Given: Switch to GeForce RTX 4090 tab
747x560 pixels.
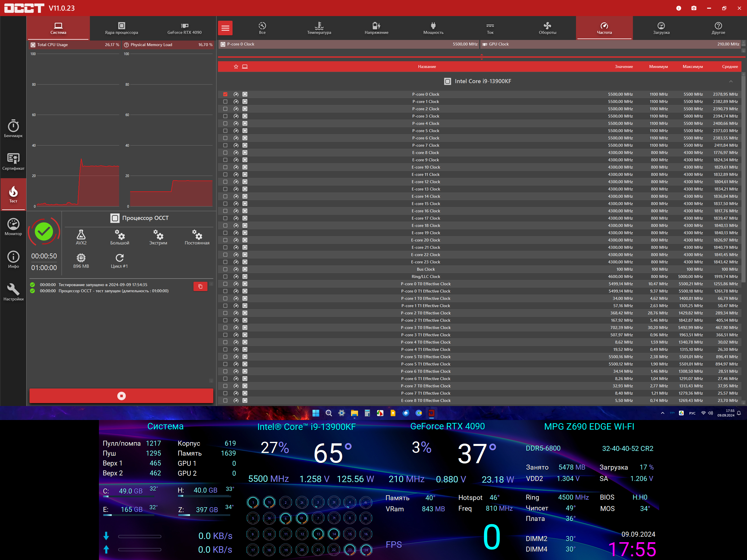Looking at the screenshot, I should coord(184,28).
